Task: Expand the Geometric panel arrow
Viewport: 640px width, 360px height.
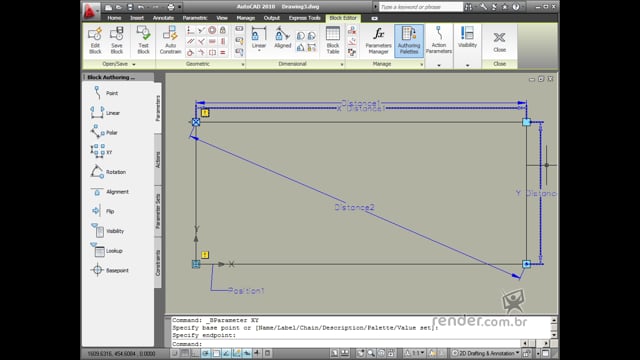Action: pyautogui.click(x=242, y=64)
